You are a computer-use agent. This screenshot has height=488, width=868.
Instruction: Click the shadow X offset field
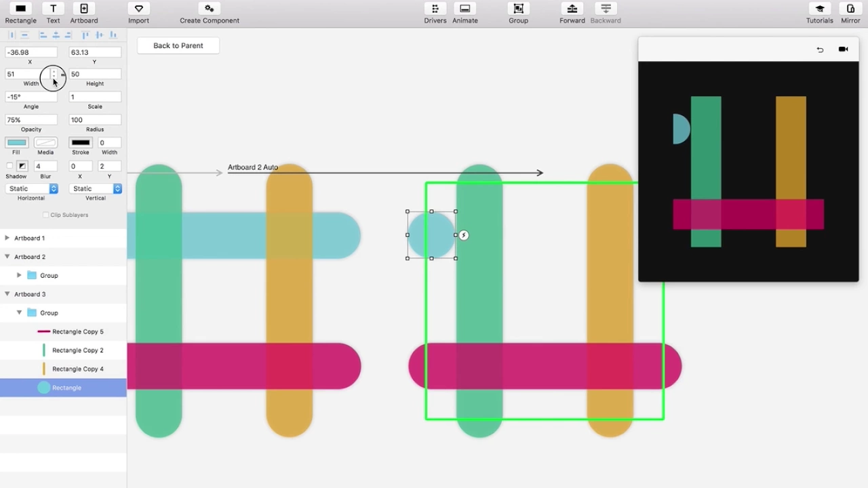[80, 166]
